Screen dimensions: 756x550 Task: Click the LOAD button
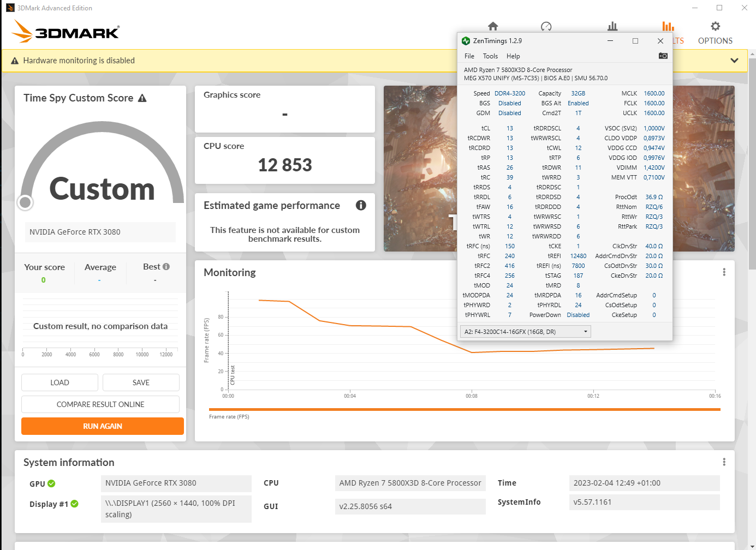pos(59,382)
